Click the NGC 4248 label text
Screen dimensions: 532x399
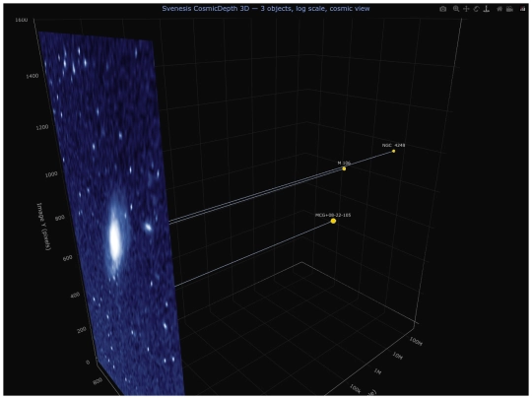pos(393,145)
